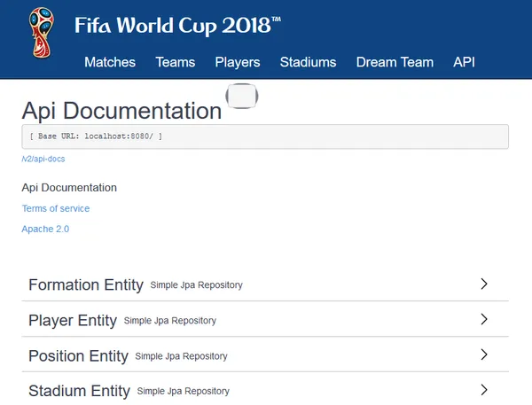Screen dimensions: 532x405
Task: Open the Terms of service link
Action: click(55, 208)
